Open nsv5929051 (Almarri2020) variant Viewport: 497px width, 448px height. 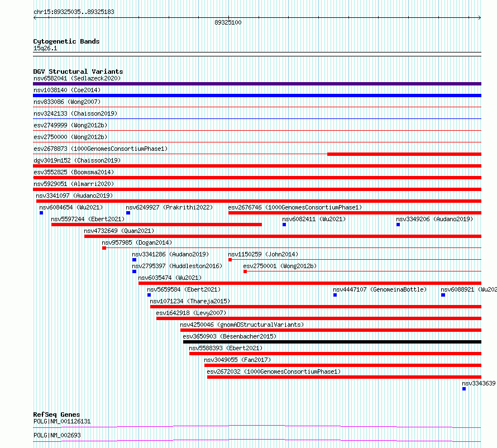pos(74,184)
